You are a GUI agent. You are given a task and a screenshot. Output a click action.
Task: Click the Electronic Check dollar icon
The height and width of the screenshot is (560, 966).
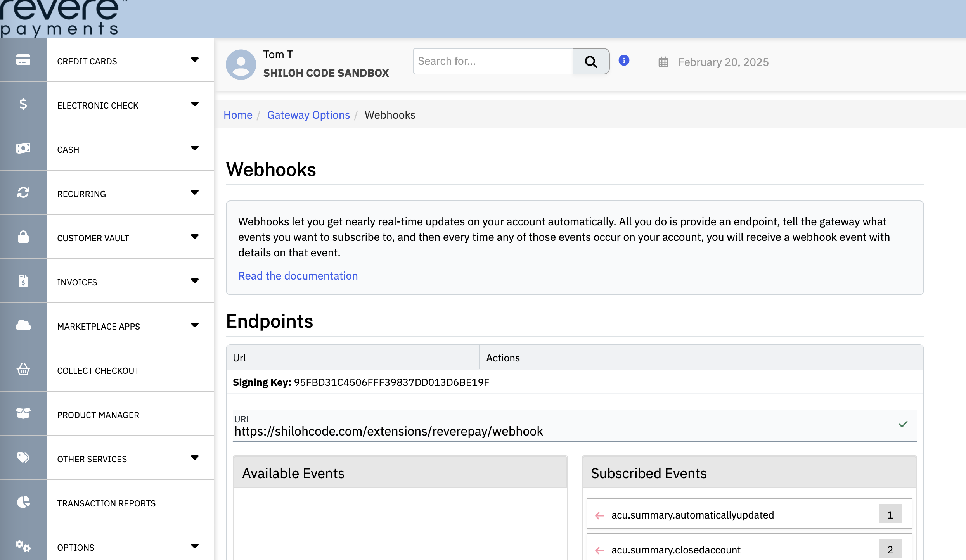23,104
